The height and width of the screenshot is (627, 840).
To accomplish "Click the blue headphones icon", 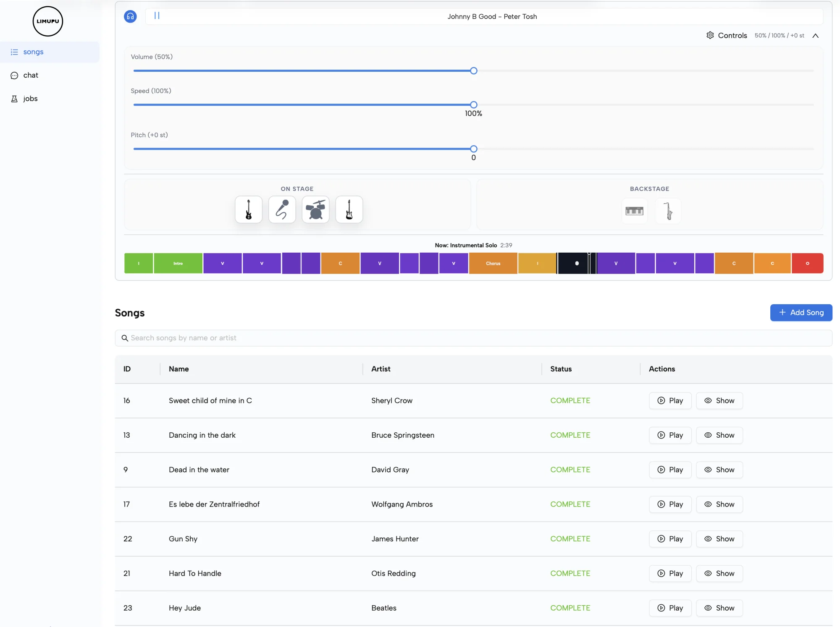I will coord(130,16).
